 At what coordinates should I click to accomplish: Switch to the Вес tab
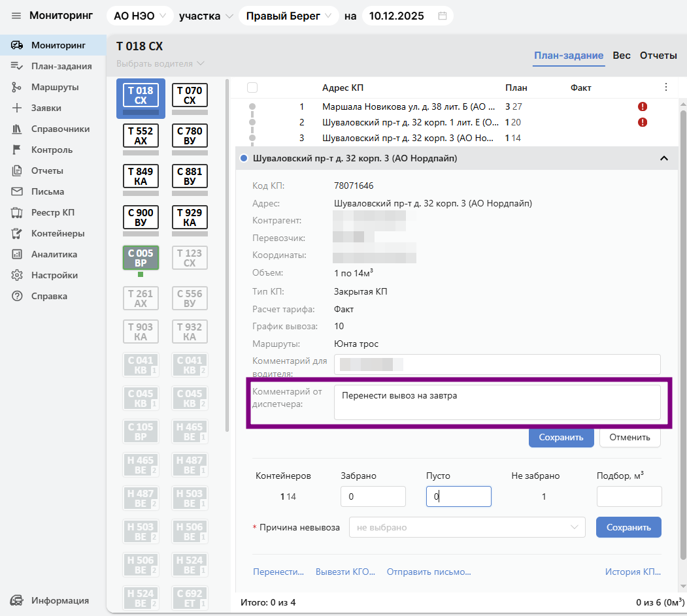[622, 56]
